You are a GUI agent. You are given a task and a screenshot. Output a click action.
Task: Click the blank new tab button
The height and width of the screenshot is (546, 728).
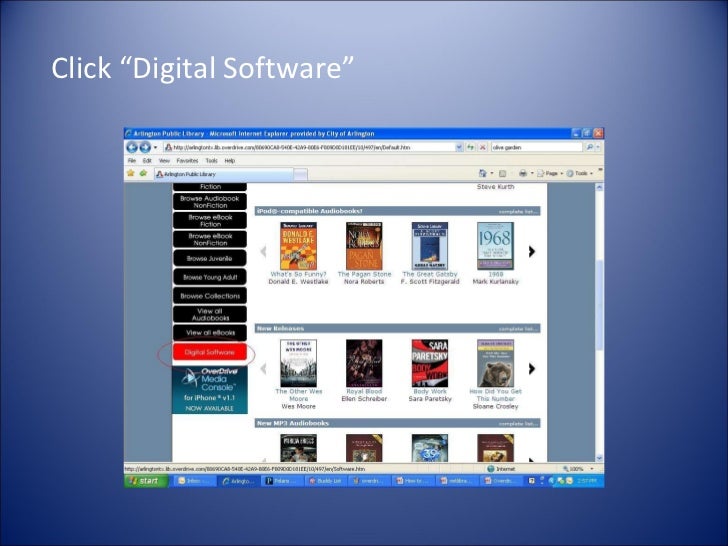(301, 175)
